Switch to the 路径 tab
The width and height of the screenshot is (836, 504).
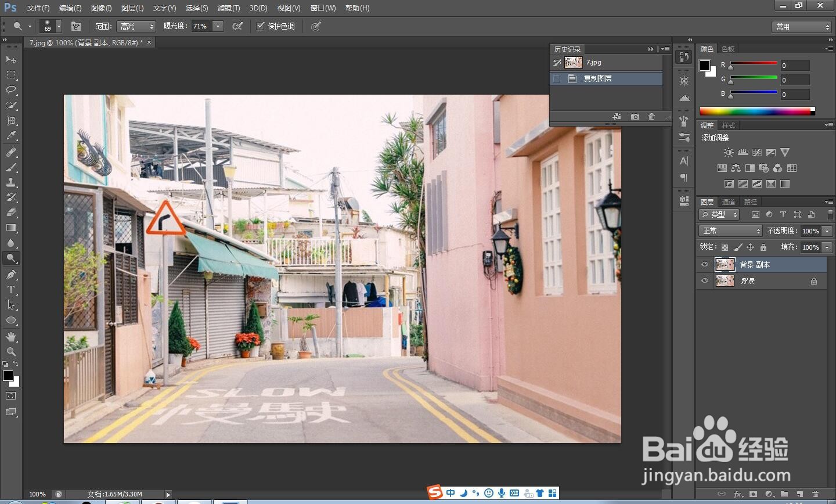click(x=751, y=201)
